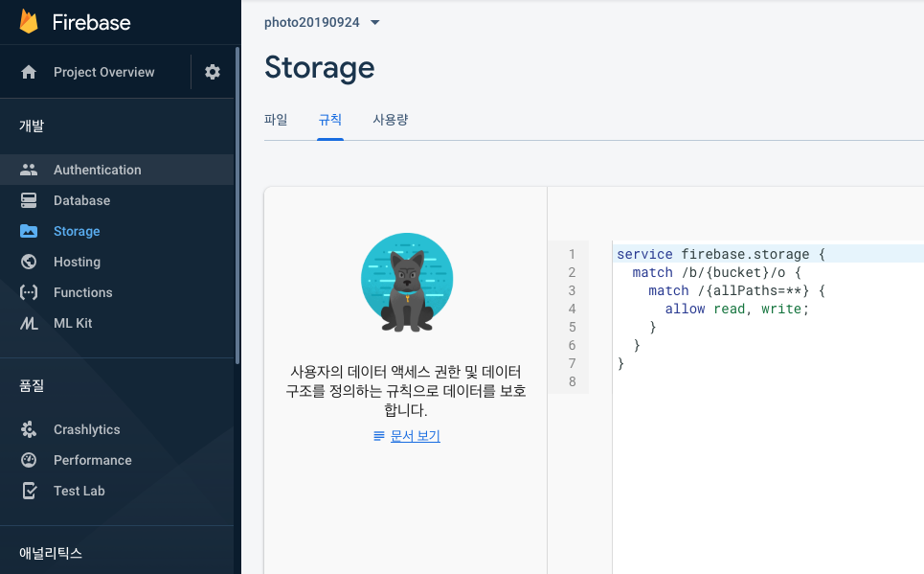
Task: Go to Project Overview
Action: [103, 72]
